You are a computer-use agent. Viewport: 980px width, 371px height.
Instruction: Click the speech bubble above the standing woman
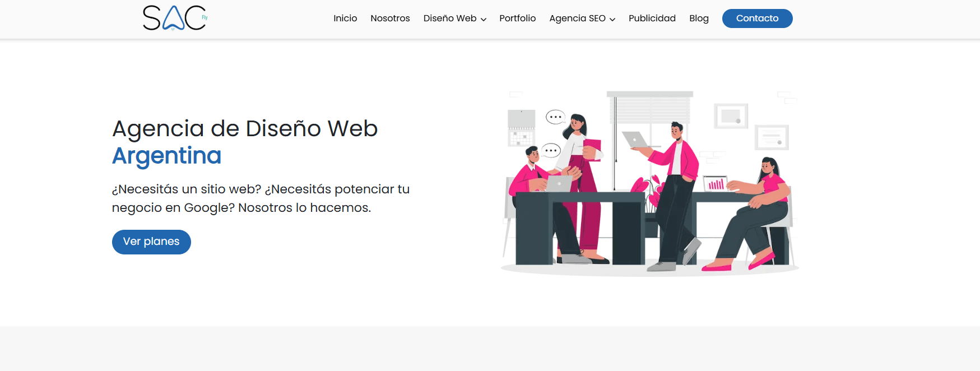(x=555, y=117)
